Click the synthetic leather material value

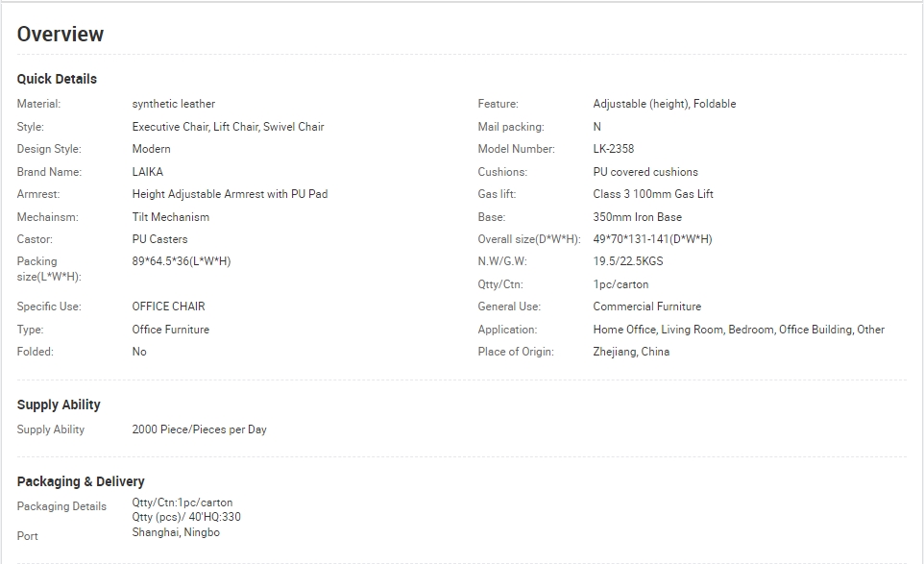[x=173, y=104]
